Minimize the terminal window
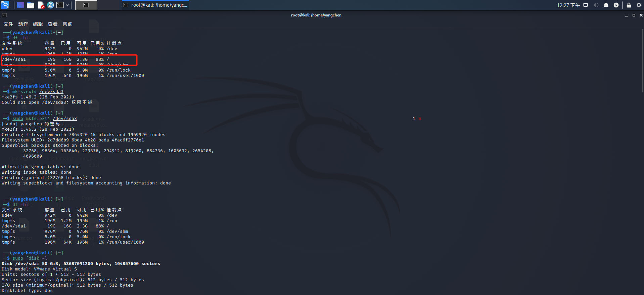644x295 pixels. (627, 15)
